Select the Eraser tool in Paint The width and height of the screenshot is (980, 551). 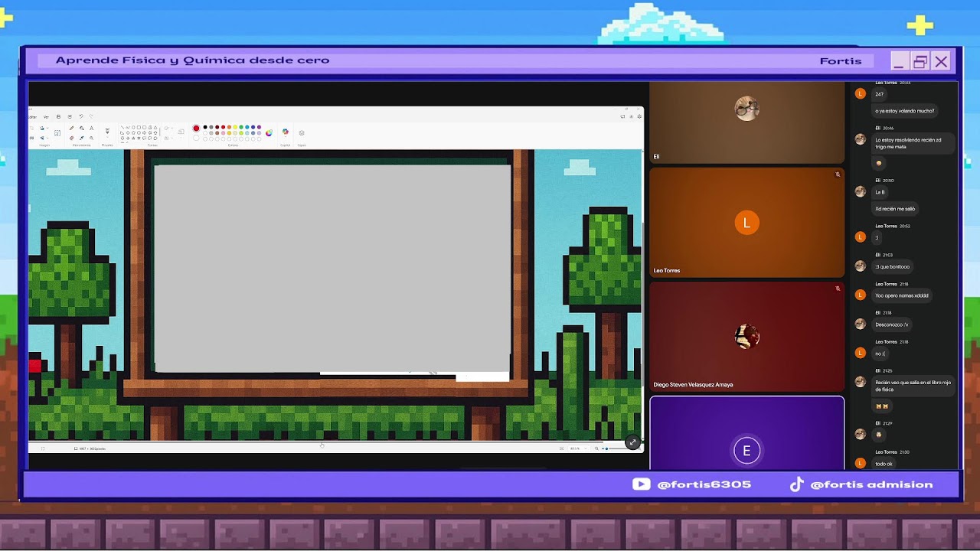coord(72,138)
